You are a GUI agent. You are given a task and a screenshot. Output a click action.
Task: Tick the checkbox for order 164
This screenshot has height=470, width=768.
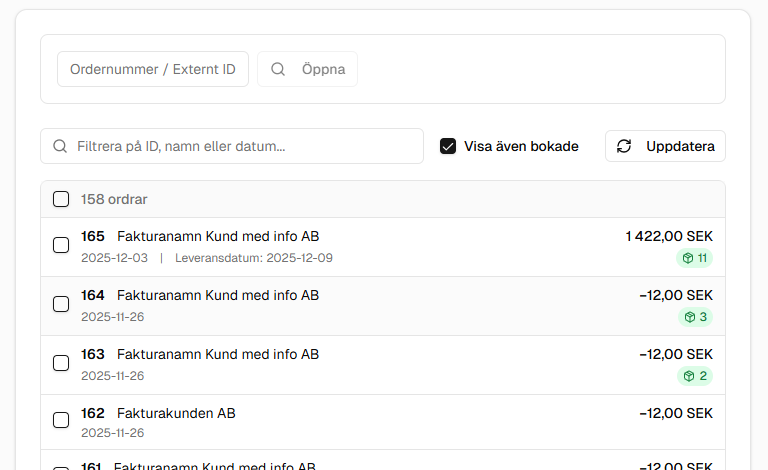pos(61,304)
